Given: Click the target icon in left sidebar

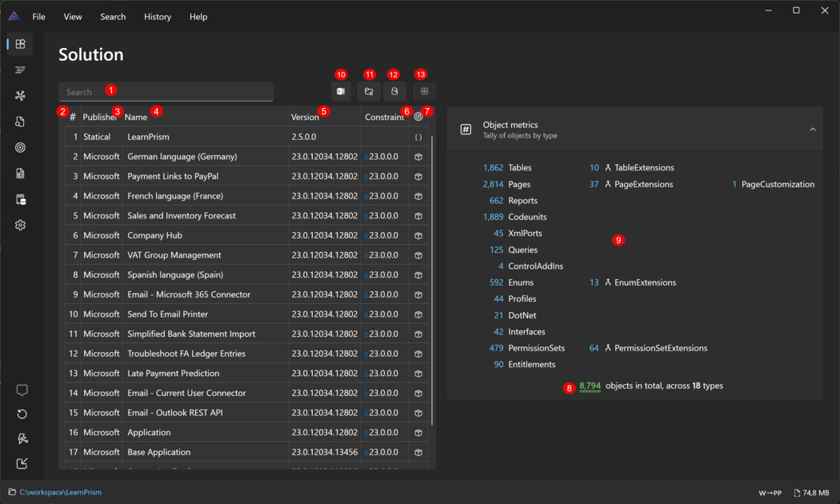Looking at the screenshot, I should click(x=20, y=147).
